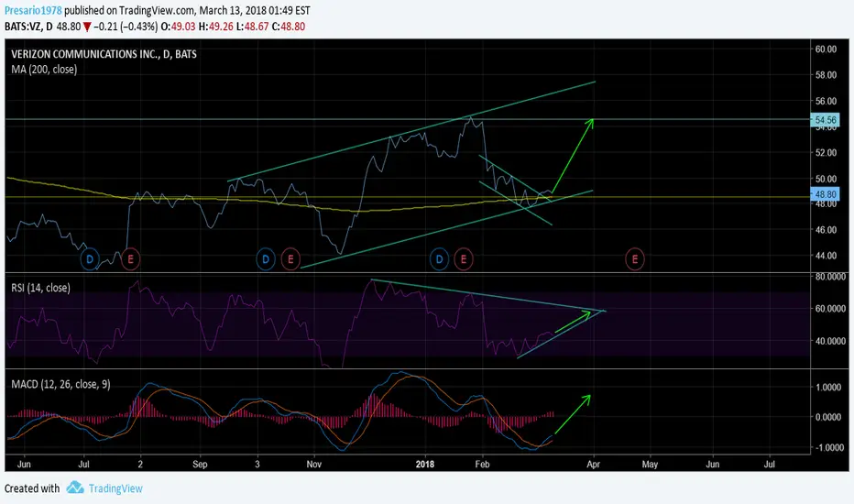
Task: Click the 1.0000 MACD axis label
Action: (x=828, y=388)
